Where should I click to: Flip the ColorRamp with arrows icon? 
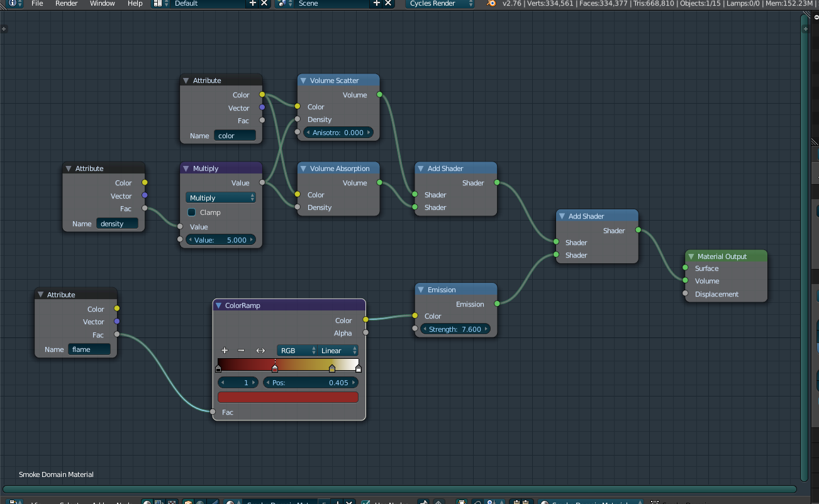coord(260,351)
